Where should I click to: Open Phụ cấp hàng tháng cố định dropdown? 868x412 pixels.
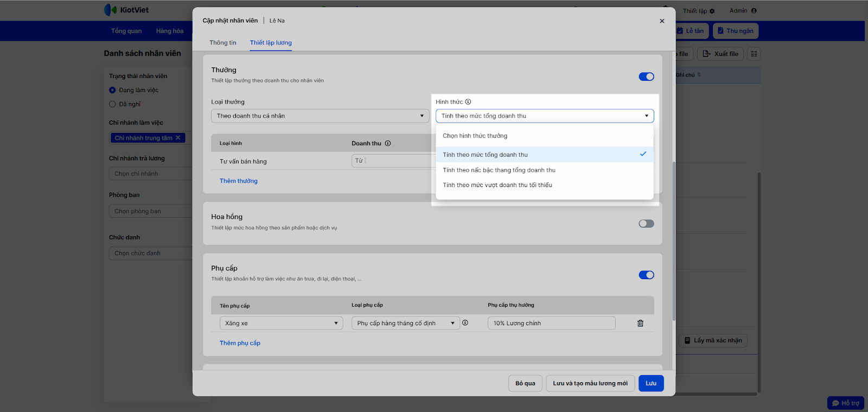pyautogui.click(x=405, y=324)
